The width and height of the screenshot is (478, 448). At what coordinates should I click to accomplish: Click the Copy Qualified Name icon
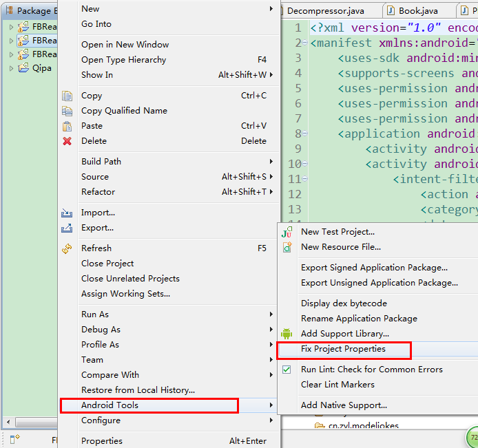[x=67, y=111]
